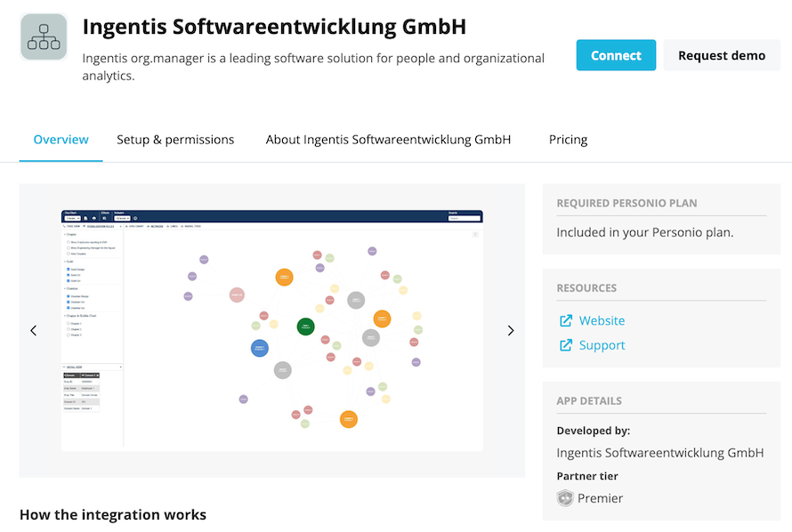This screenshot has height=532, width=792.
Task: Click the page title "Ingentis Softwareentwicklung GmbH"
Action: (274, 27)
